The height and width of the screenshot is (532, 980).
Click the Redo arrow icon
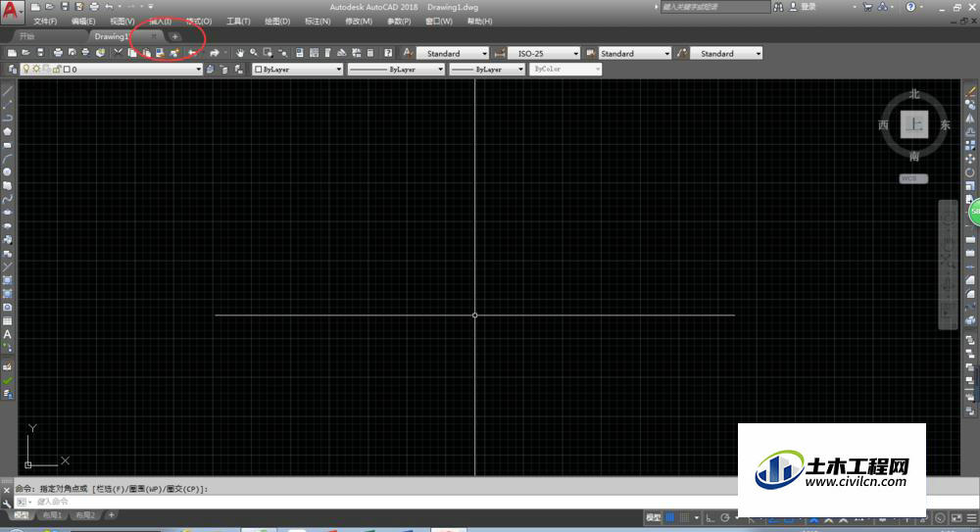tap(214, 53)
